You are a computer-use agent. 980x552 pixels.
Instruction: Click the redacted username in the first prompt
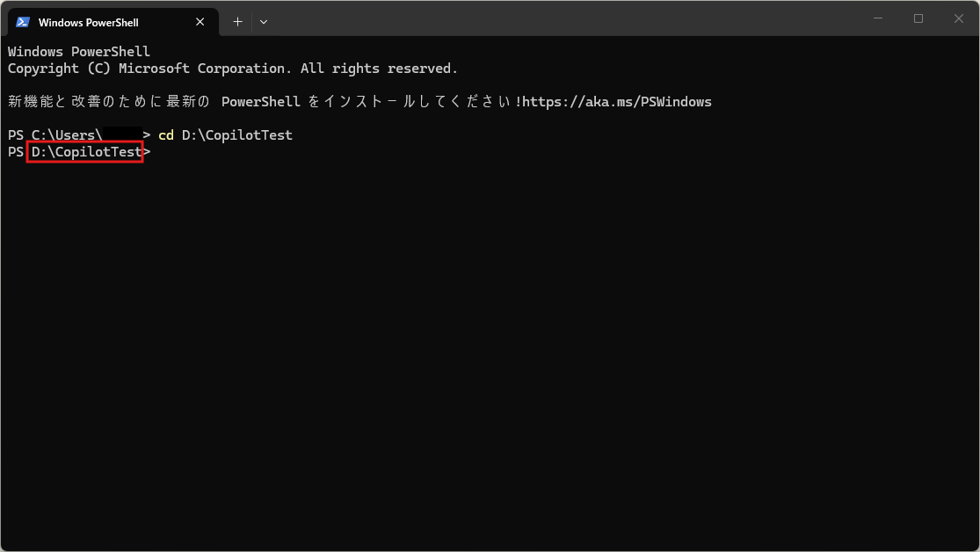[121, 135]
